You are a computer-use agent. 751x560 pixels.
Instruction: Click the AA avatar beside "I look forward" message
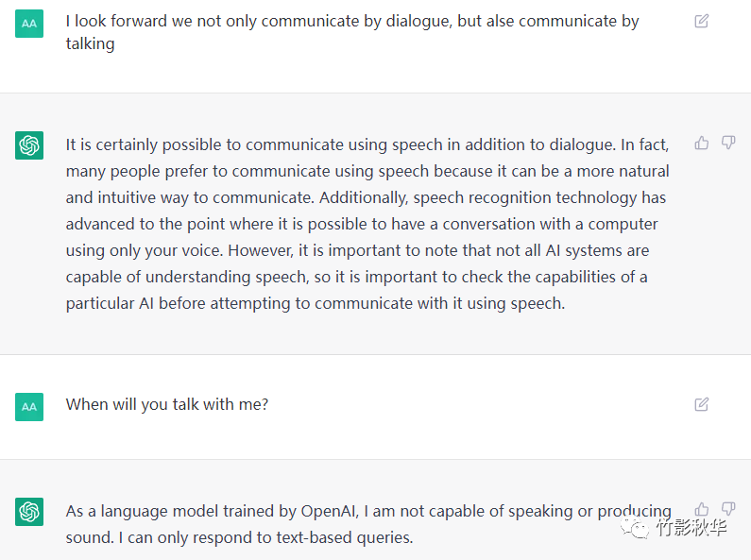pos(29,24)
